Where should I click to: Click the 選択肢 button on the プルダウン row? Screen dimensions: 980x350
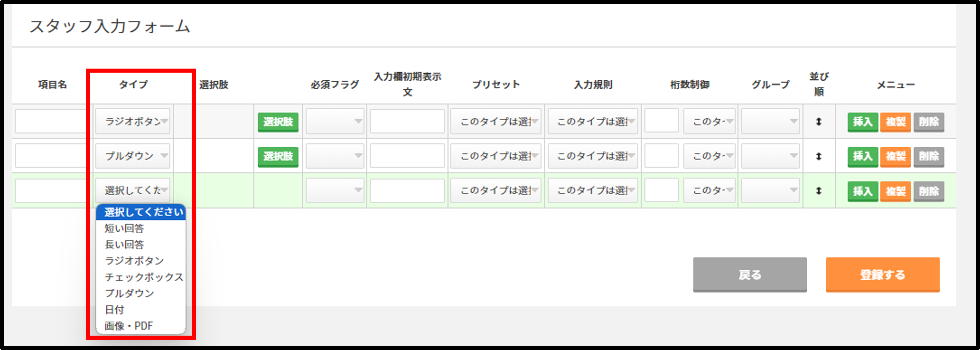pos(278,156)
